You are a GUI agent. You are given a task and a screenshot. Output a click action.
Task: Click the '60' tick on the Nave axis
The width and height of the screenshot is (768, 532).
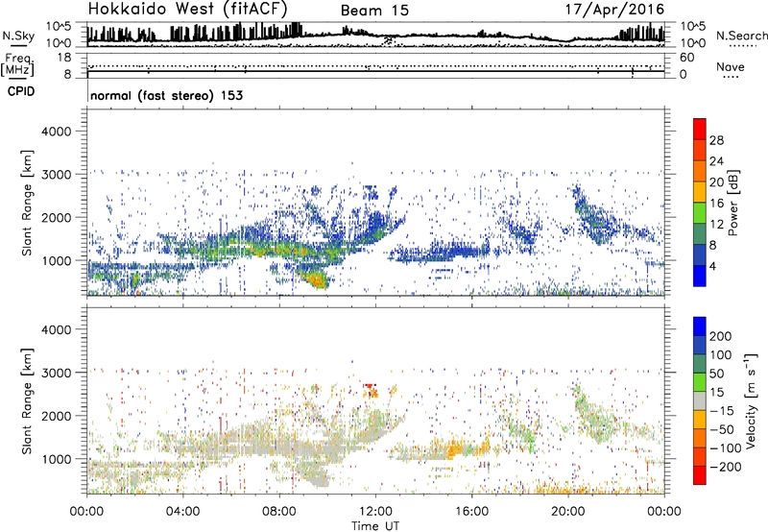[686, 58]
